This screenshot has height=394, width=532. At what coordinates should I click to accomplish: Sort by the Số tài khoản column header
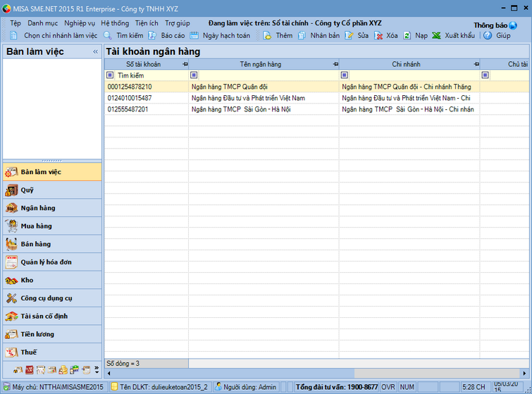(143, 64)
